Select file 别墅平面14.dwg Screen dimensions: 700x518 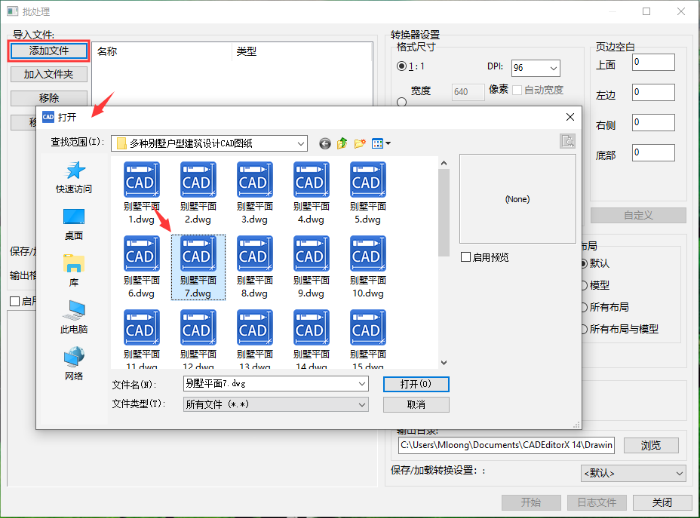pyautogui.click(x=311, y=339)
